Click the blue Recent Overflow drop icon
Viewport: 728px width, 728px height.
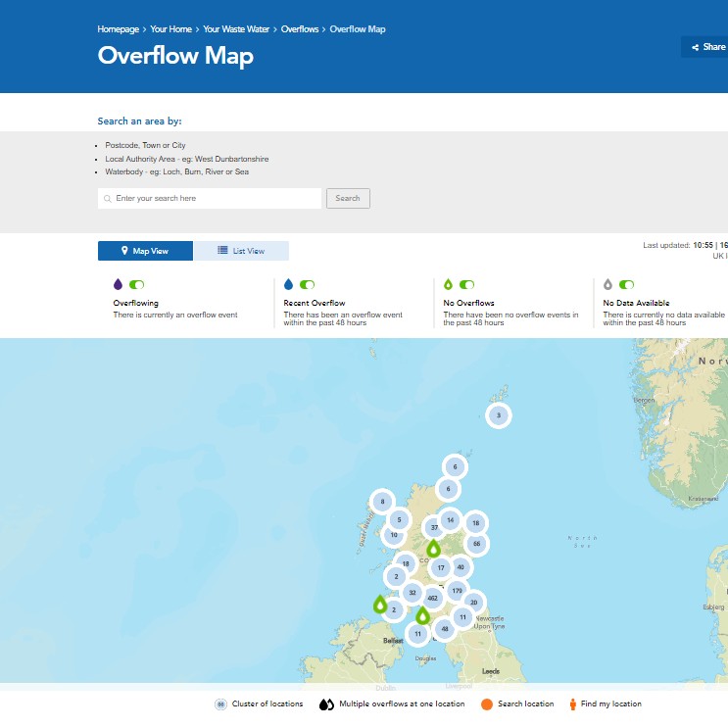288,284
